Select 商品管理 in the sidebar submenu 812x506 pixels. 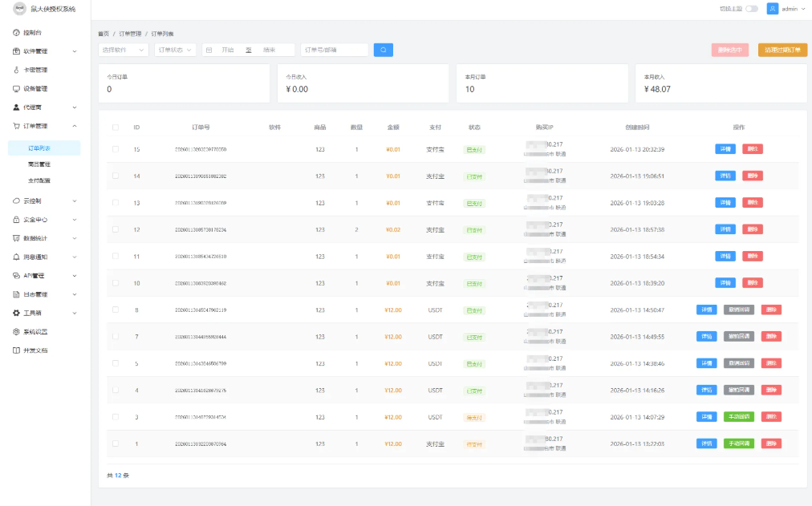(39, 164)
